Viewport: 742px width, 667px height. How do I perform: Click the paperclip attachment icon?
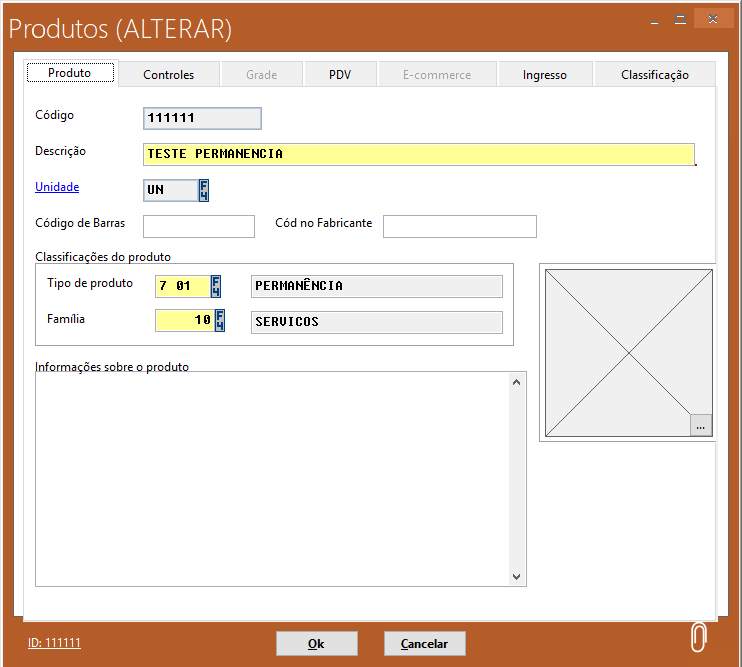click(x=699, y=637)
